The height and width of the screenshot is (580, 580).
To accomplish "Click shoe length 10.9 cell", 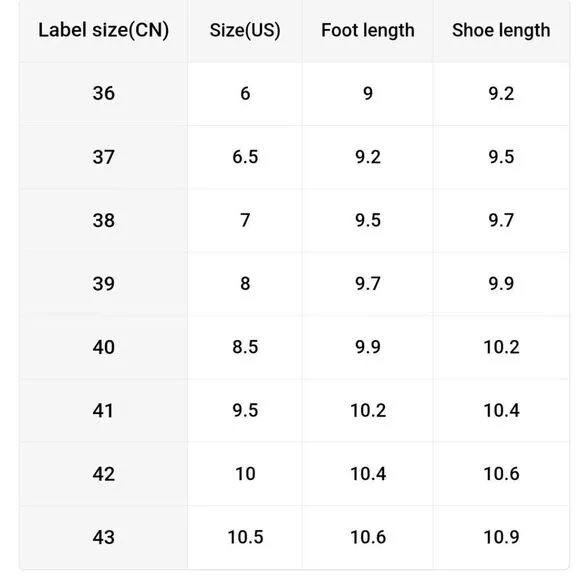I will 501,537.
